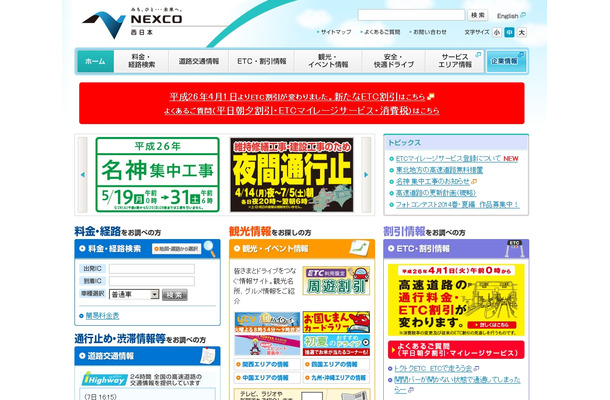Open 中国エリアの情報 link
The width and height of the screenshot is (610, 400).
click(265, 378)
